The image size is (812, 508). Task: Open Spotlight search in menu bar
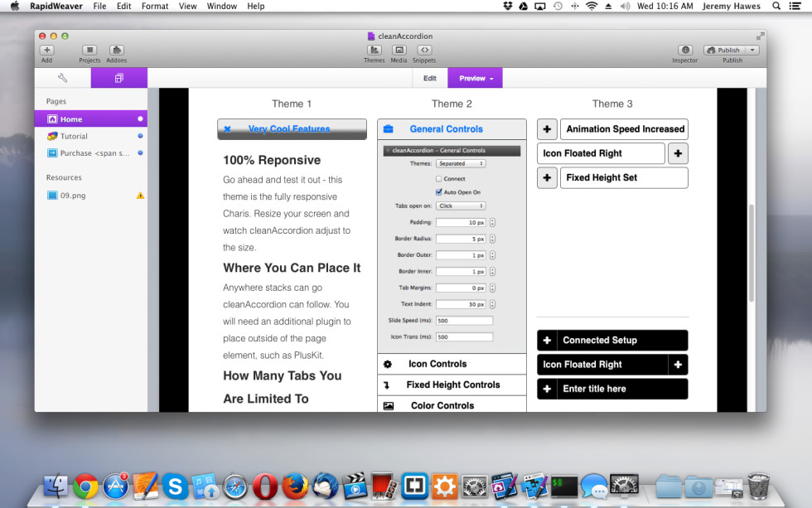pos(776,6)
